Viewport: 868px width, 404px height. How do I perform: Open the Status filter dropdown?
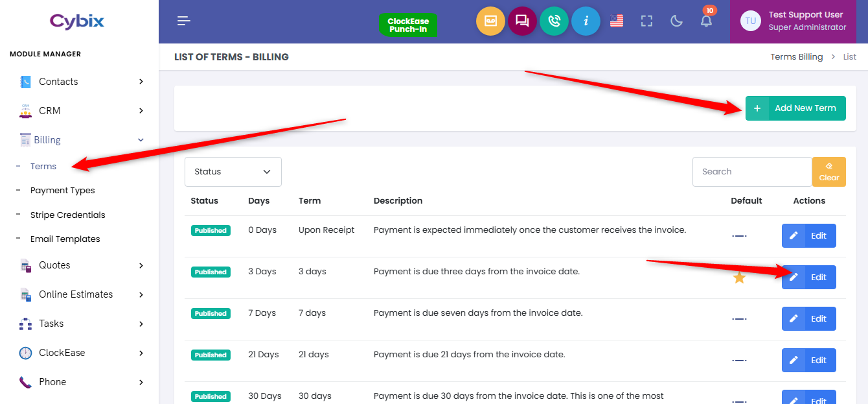coord(233,172)
